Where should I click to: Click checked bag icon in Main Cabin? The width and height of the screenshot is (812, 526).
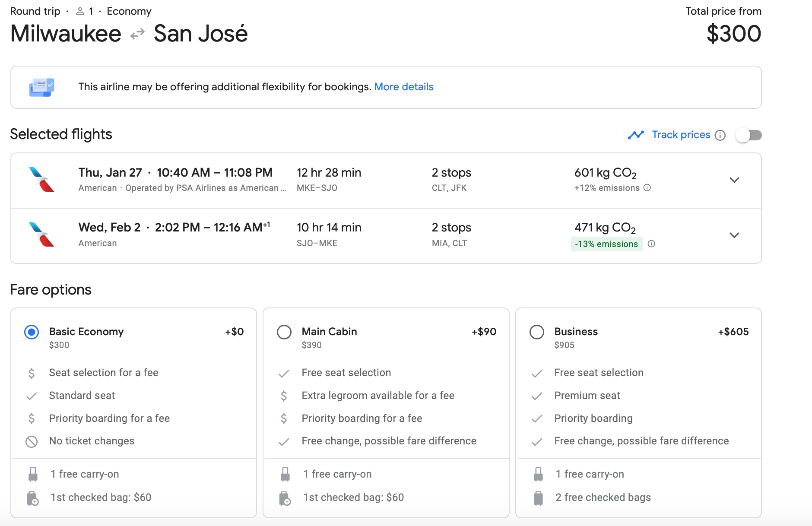pyautogui.click(x=285, y=498)
